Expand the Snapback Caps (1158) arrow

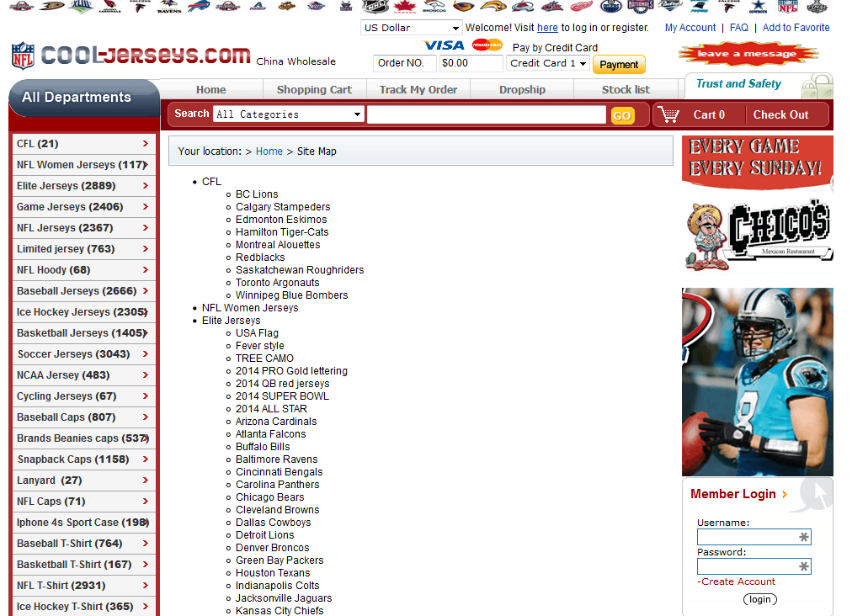click(x=146, y=459)
